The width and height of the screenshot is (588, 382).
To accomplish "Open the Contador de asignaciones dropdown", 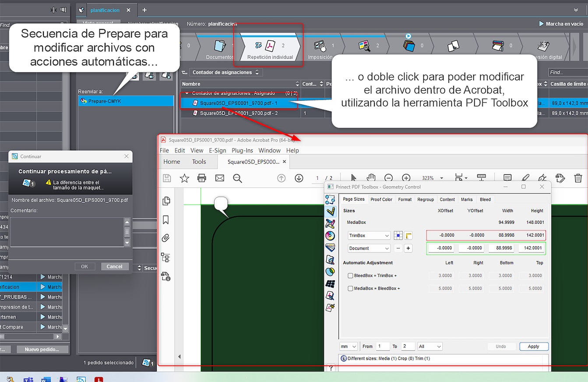I will point(225,72).
